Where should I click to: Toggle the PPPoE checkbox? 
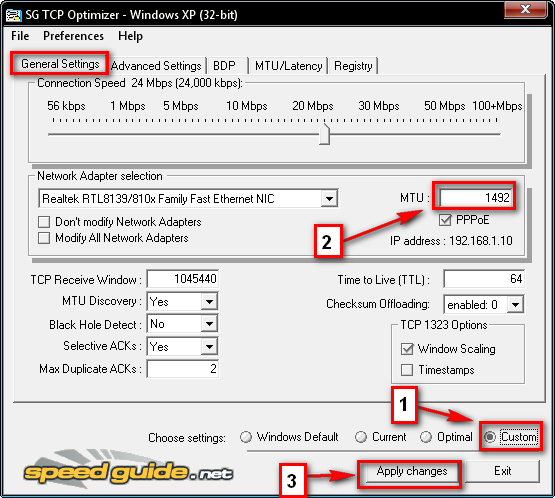click(x=445, y=220)
